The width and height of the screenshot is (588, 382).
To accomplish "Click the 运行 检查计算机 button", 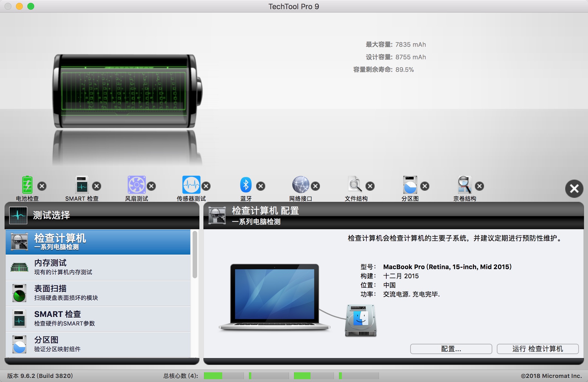I will coord(538,349).
